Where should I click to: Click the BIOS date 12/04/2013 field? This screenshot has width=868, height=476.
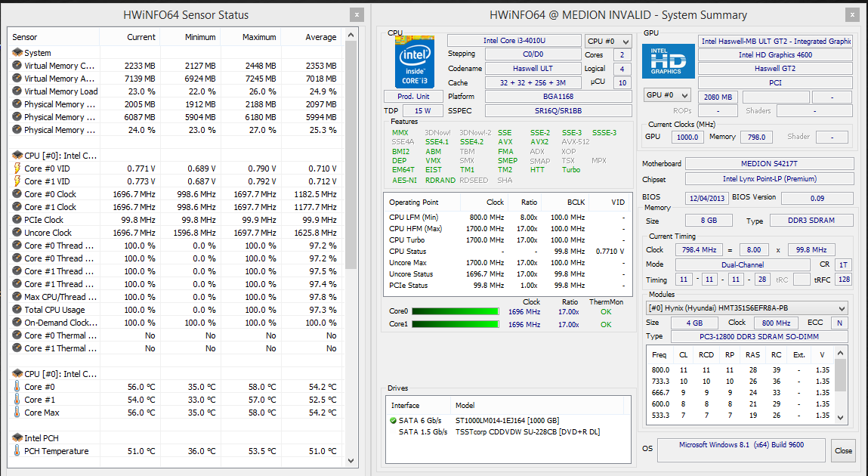[x=706, y=198]
